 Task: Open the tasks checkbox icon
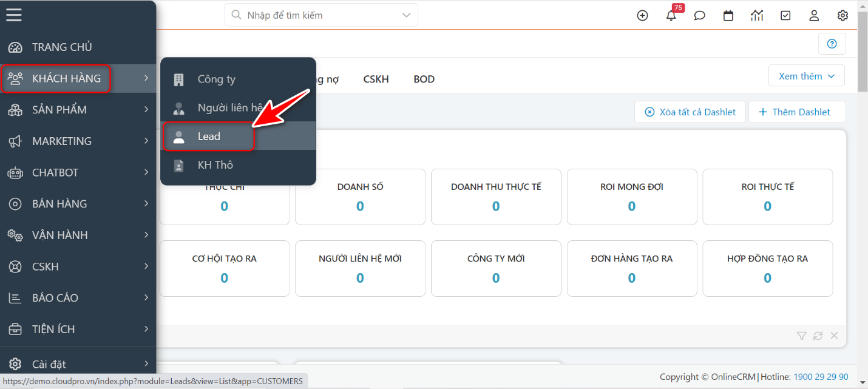click(x=785, y=15)
